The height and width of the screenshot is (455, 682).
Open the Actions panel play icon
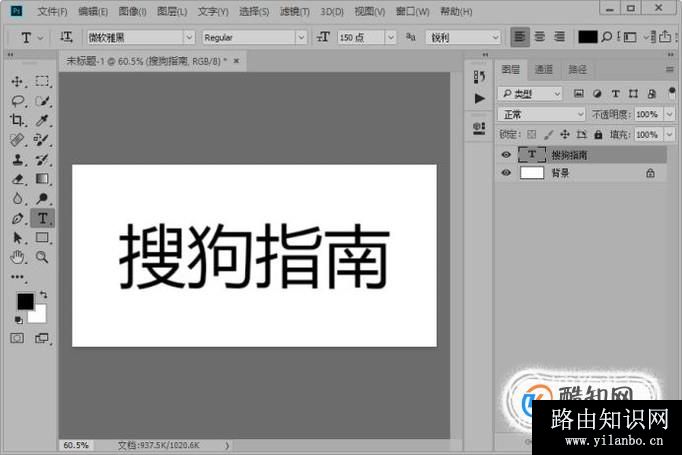(479, 98)
